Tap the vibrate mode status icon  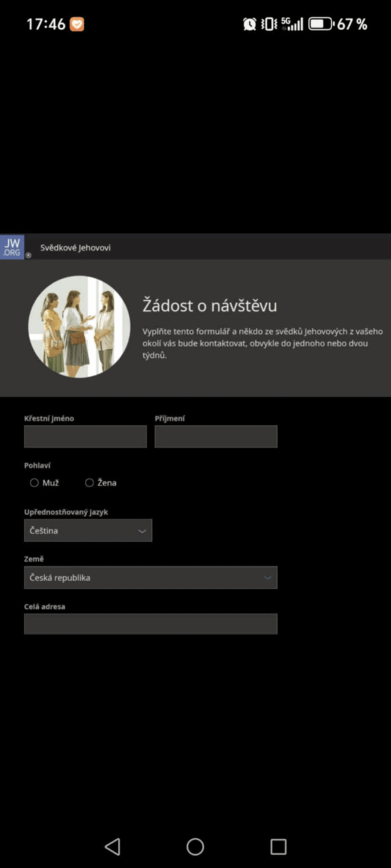pos(269,24)
